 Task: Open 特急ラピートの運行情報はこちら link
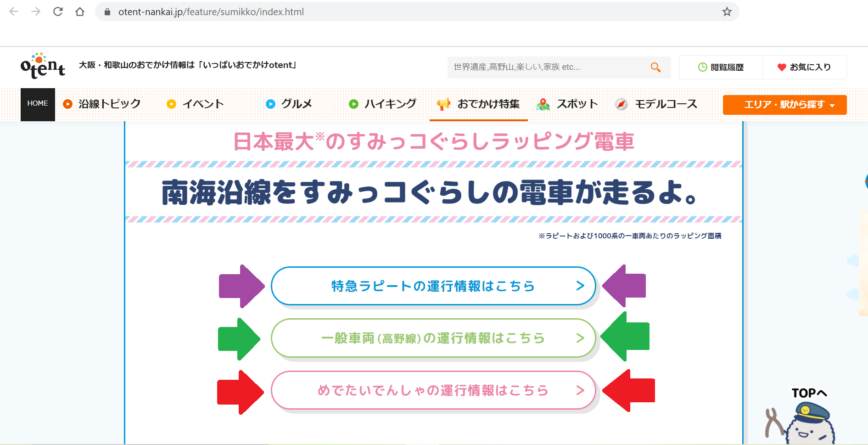coord(433,286)
